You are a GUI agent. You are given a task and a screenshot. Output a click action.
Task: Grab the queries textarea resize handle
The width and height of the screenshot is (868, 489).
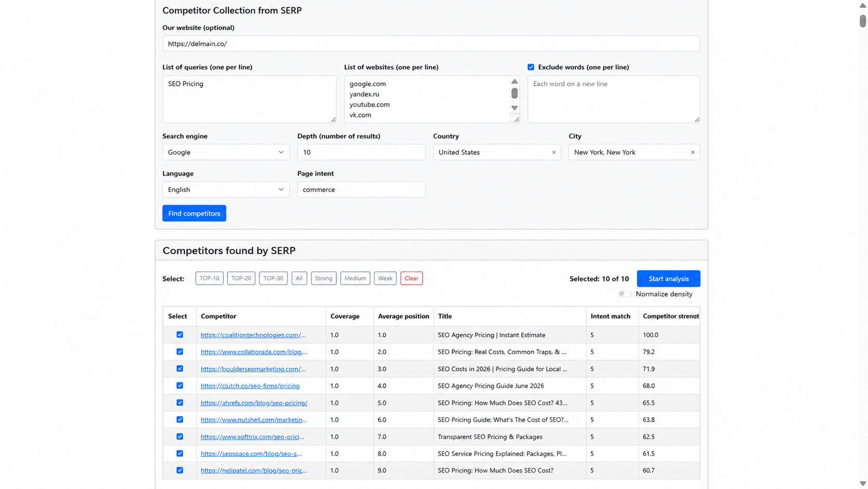[333, 120]
